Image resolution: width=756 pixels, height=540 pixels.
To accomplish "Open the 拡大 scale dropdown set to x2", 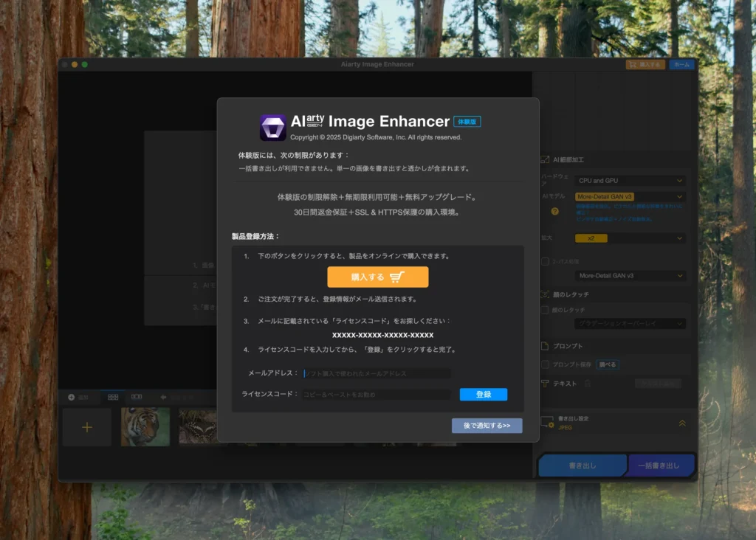I will [631, 238].
